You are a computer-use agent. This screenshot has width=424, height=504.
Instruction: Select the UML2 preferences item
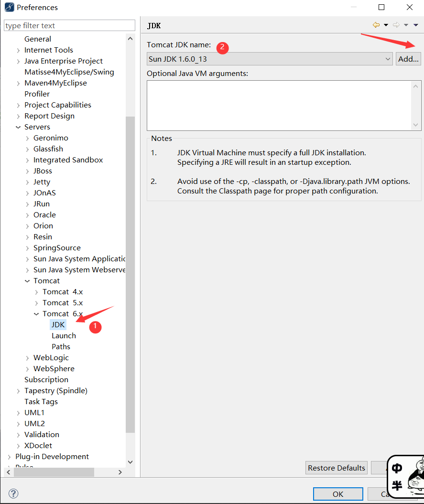pos(35,424)
